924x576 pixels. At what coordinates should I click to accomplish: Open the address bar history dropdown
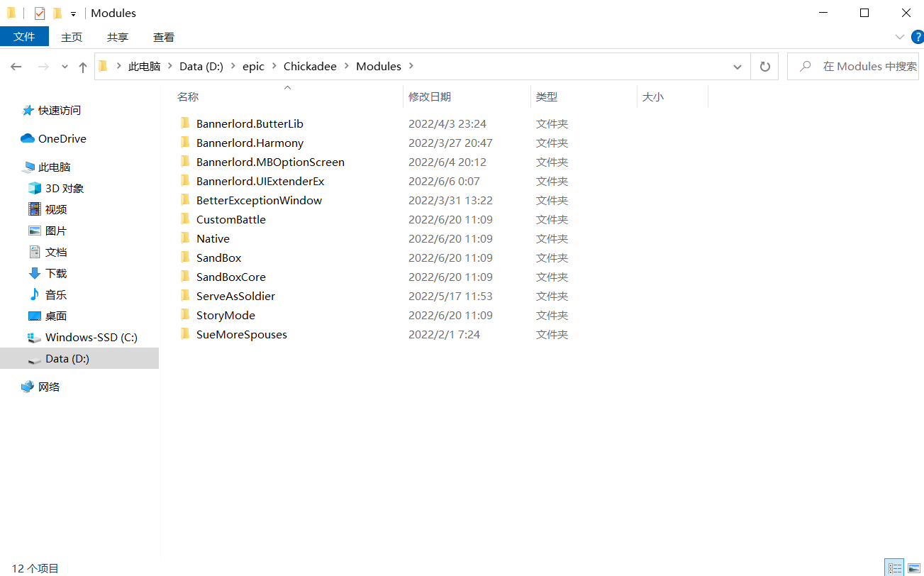pos(737,67)
